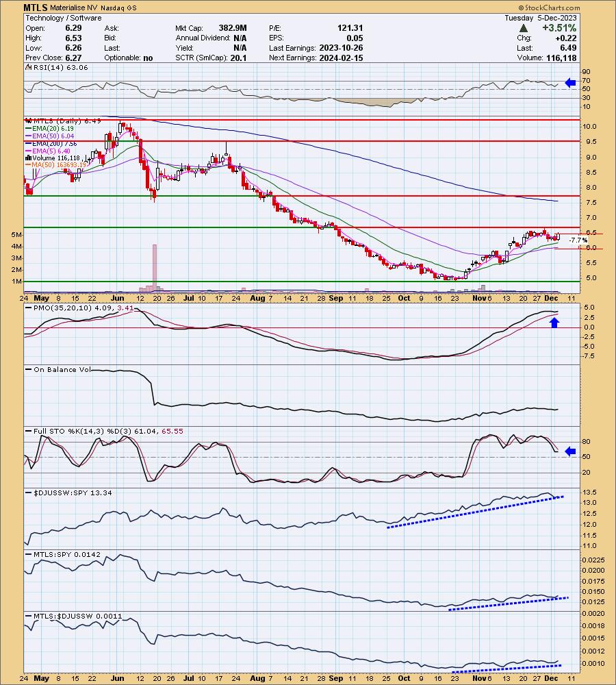
Task: Click the 7.5 price axis label
Action: pyautogui.click(x=591, y=202)
